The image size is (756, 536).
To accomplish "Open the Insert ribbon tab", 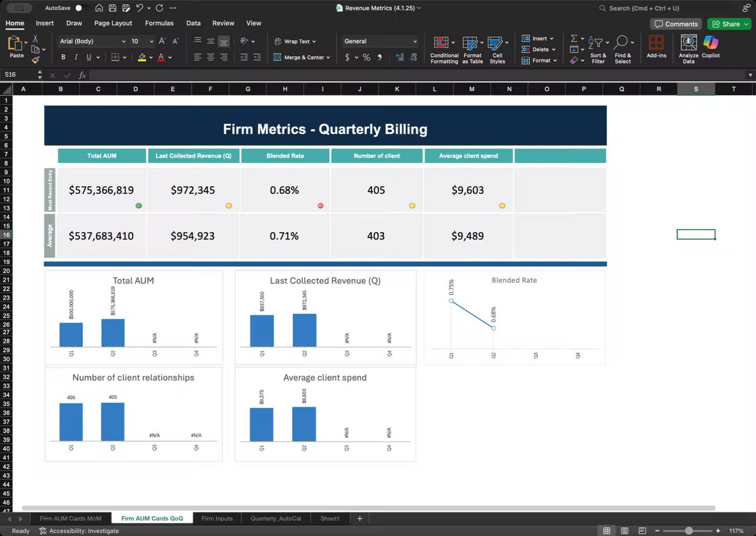I will (44, 23).
